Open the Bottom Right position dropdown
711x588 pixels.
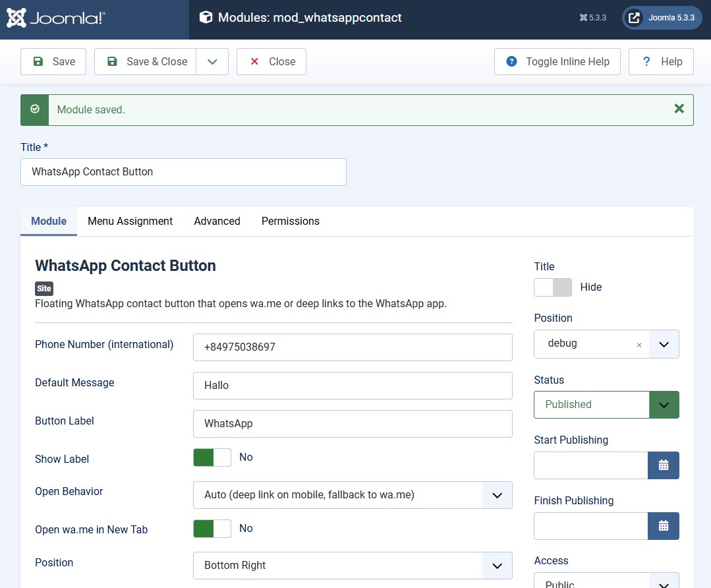pyautogui.click(x=353, y=566)
